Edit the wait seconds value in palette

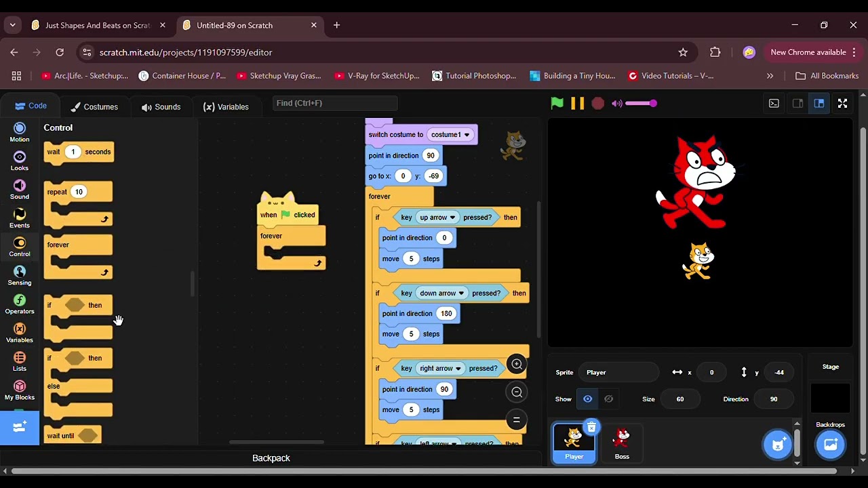(x=73, y=152)
